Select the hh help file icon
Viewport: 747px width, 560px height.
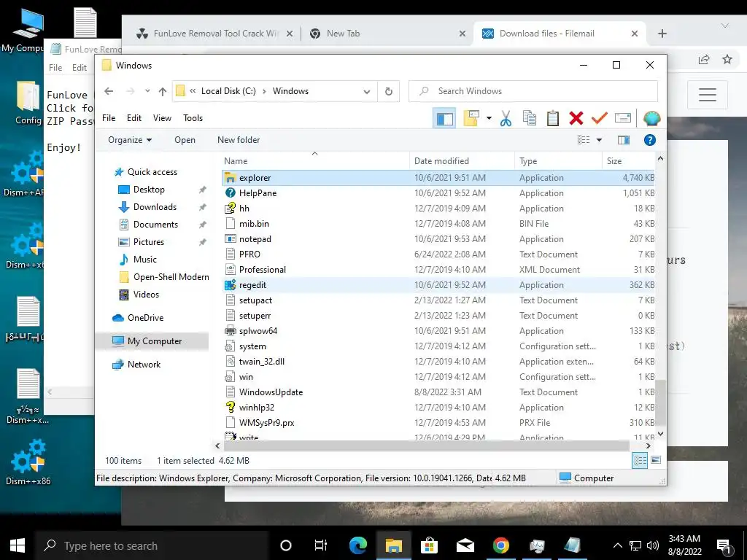click(x=230, y=208)
